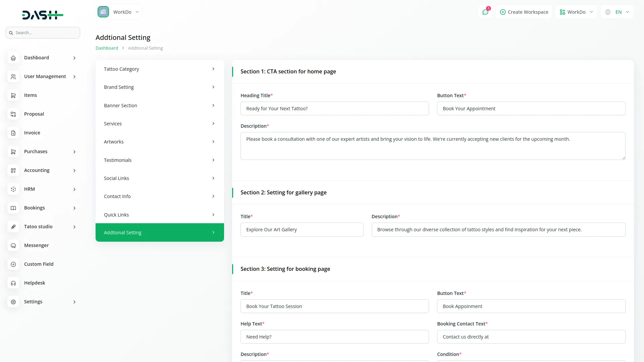Click the Dashboard home icon in sidebar
The height and width of the screenshot is (362, 644).
pyautogui.click(x=13, y=58)
